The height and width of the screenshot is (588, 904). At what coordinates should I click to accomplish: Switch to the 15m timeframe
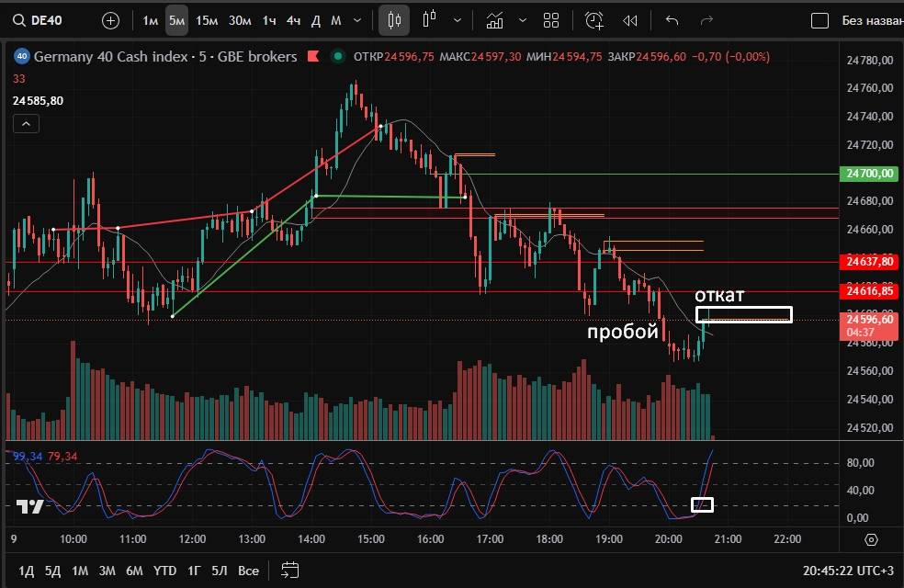(207, 20)
